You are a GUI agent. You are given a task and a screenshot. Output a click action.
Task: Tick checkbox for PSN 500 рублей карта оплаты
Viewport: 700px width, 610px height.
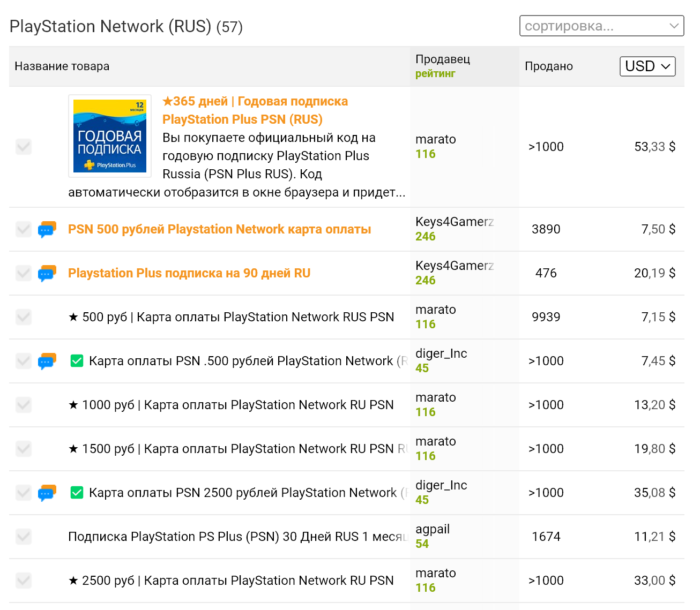tap(24, 229)
